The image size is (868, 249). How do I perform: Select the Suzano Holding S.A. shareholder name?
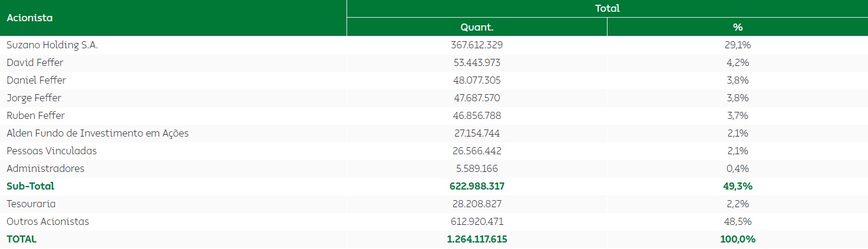(x=52, y=45)
